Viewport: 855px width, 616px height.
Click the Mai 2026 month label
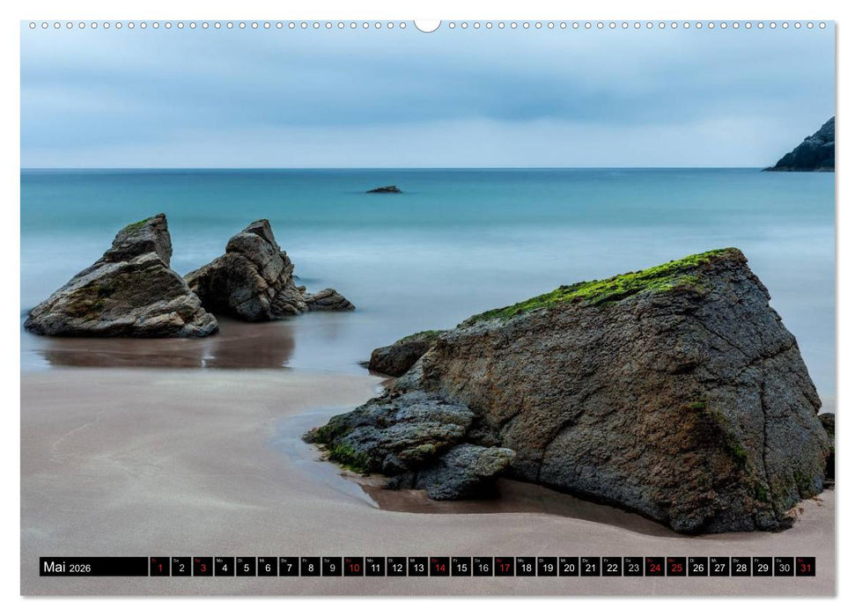coord(67,568)
